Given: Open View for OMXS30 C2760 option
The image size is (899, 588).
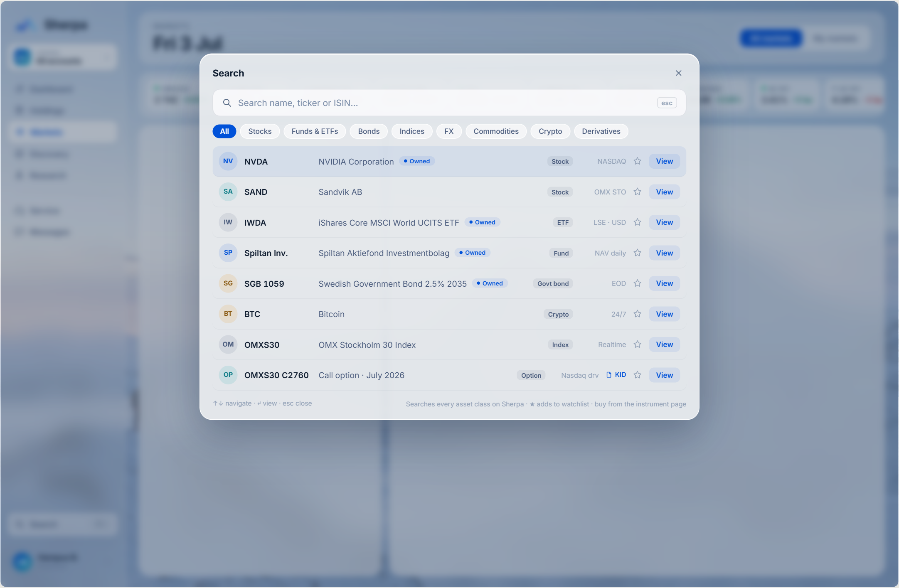Looking at the screenshot, I should [664, 375].
